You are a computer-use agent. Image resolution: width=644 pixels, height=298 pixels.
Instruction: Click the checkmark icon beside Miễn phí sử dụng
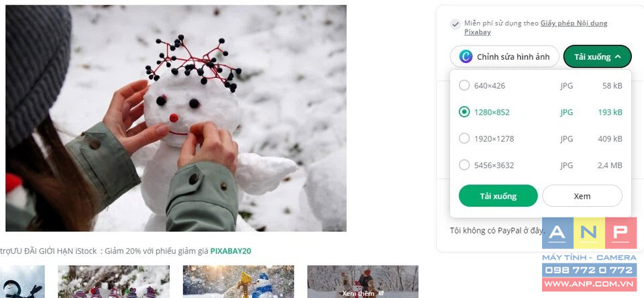tap(455, 24)
